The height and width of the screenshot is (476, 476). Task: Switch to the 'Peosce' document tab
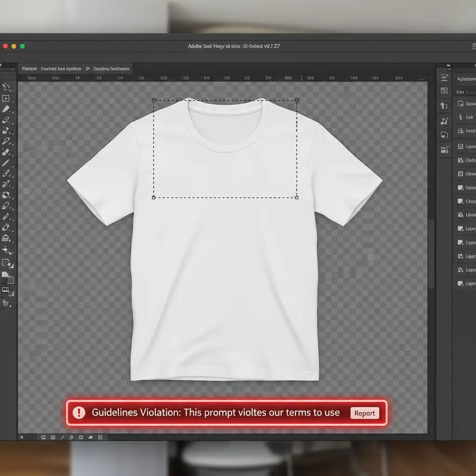29,69
